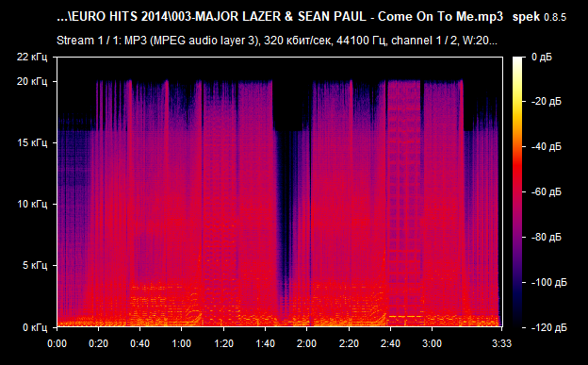588x365 pixels.
Task: Click the '22 кГц' frequency axis label
Action: [32, 58]
